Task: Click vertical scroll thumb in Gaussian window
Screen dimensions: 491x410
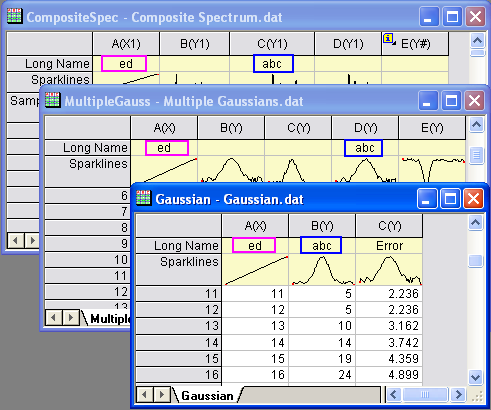Action: (475, 261)
